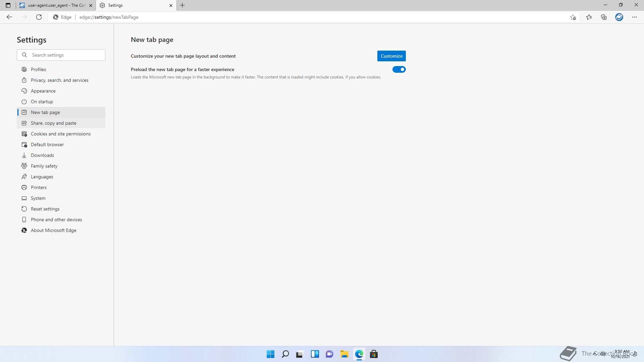Reload the page with refresh icon

[39, 17]
